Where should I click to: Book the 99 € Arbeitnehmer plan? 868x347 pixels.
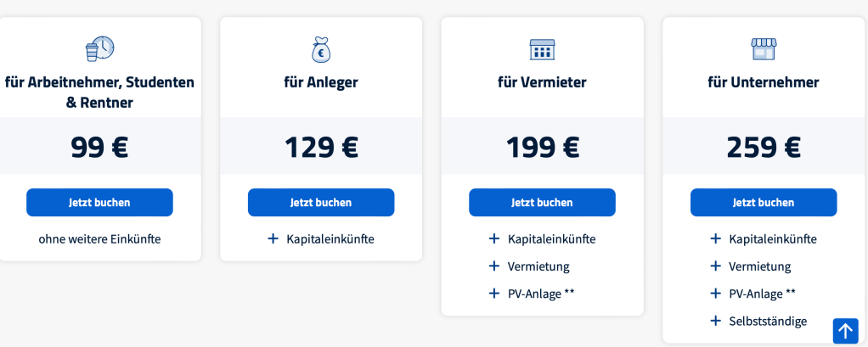tap(99, 202)
